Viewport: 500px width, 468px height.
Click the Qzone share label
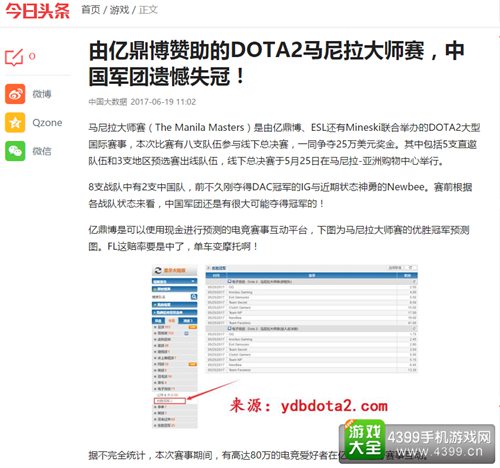pyautogui.click(x=47, y=123)
